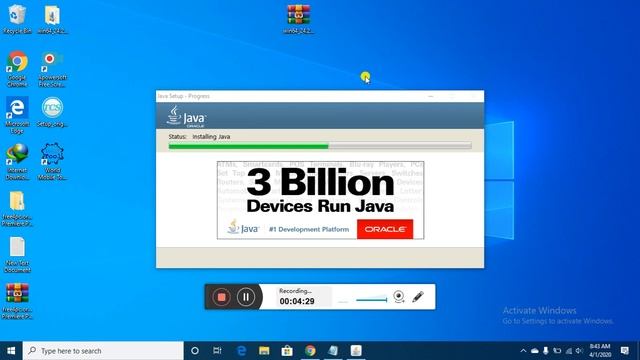Open Internet Download Manager desktop shortcut
The height and width of the screenshot is (360, 640).
(x=17, y=162)
